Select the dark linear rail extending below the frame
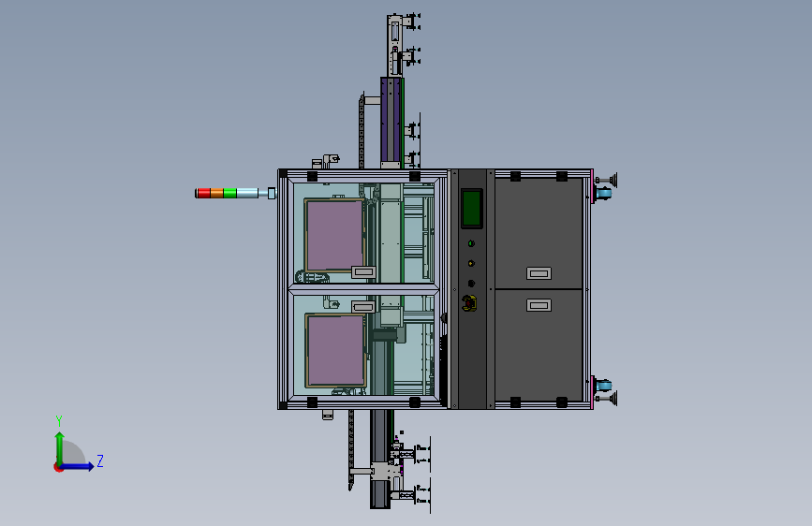812x526 pixels. [x=380, y=459]
